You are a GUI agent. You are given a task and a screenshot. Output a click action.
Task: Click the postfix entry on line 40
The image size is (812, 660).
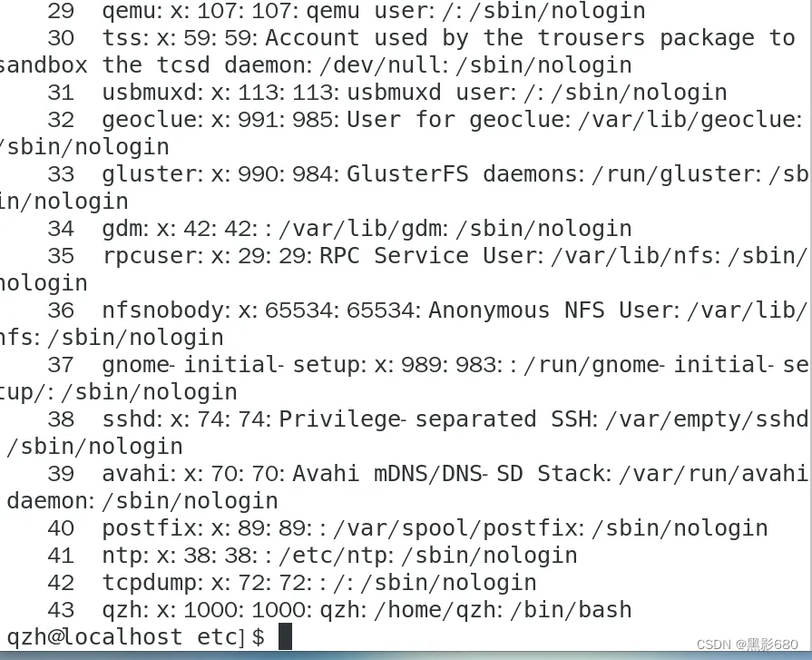click(407, 527)
